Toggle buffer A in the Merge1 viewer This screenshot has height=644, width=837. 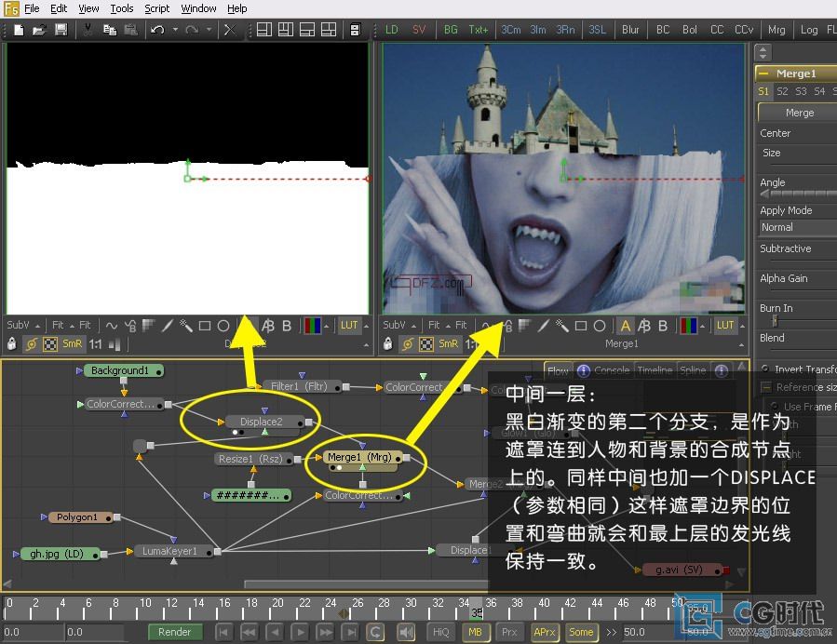click(625, 326)
